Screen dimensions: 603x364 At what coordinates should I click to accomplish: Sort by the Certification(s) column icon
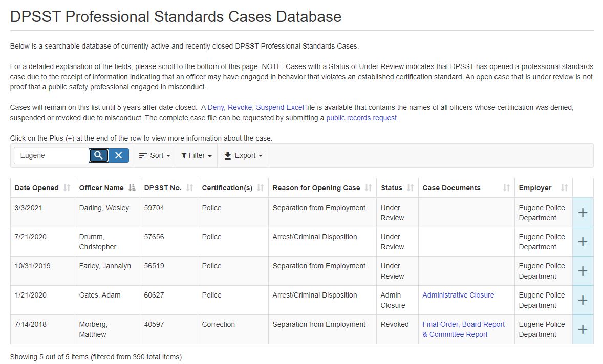261,188
